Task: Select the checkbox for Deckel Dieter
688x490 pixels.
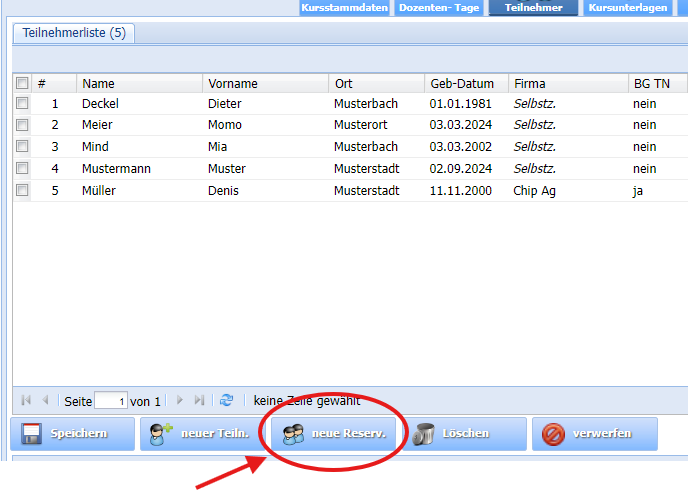Action: click(22, 103)
